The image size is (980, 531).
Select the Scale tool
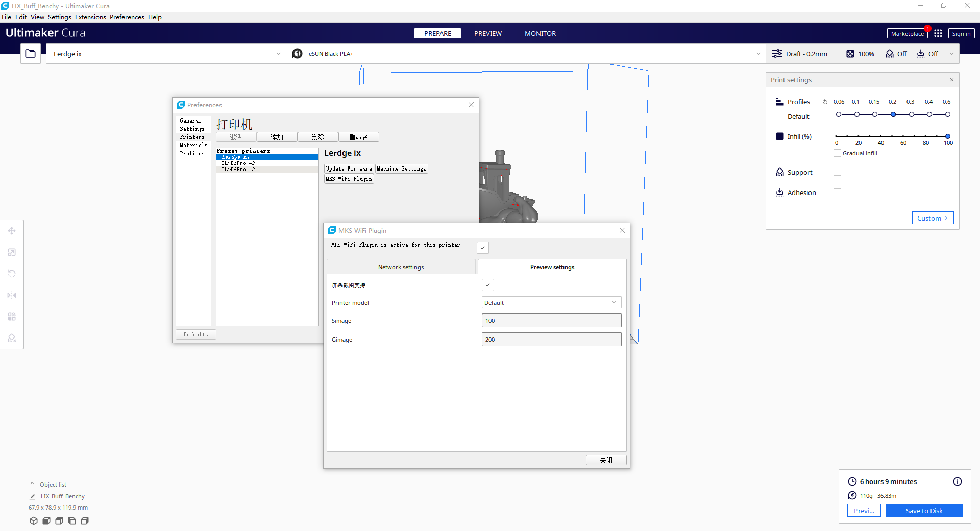click(x=11, y=252)
